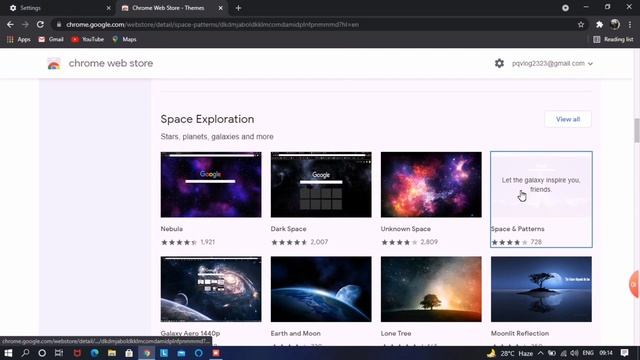Viewport: 640px width, 360px height.
Task: Open the Dark Space theme title
Action: [x=289, y=229]
